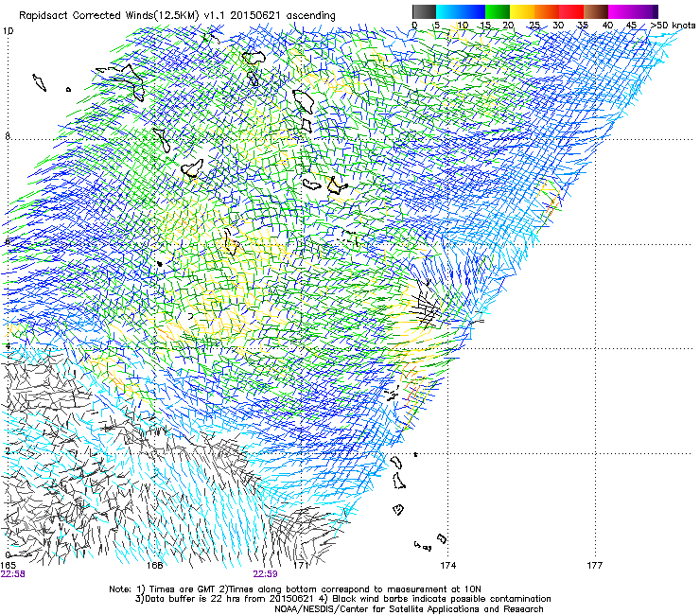This screenshot has height=615, width=700.
Task: Select the green 15-20 knots legend swatch
Action: pyautogui.click(x=498, y=11)
